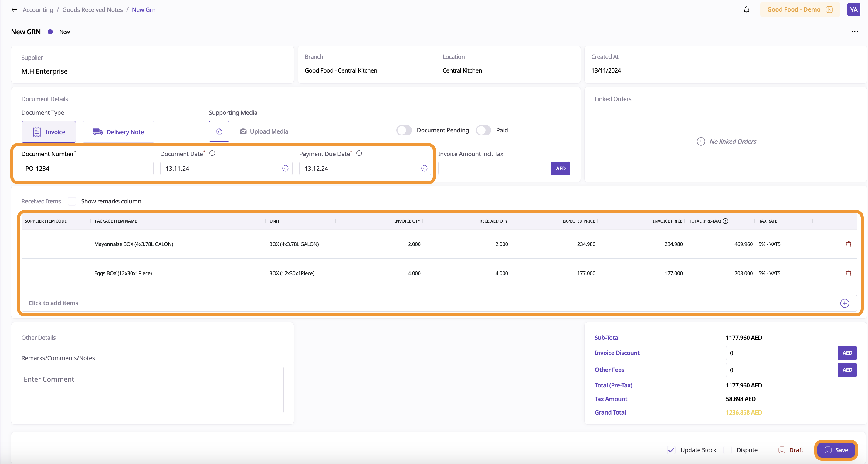Click the back arrow icon

pyautogui.click(x=14, y=9)
